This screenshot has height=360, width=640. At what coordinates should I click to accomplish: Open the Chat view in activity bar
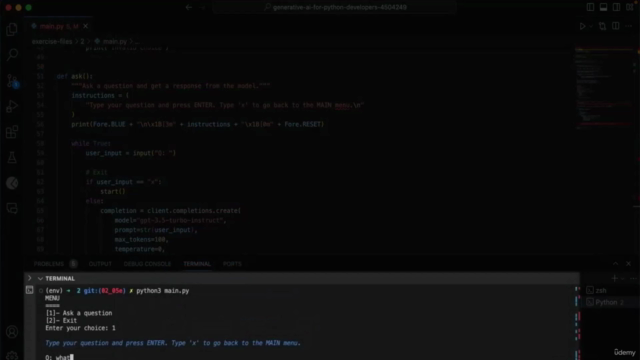(12, 209)
